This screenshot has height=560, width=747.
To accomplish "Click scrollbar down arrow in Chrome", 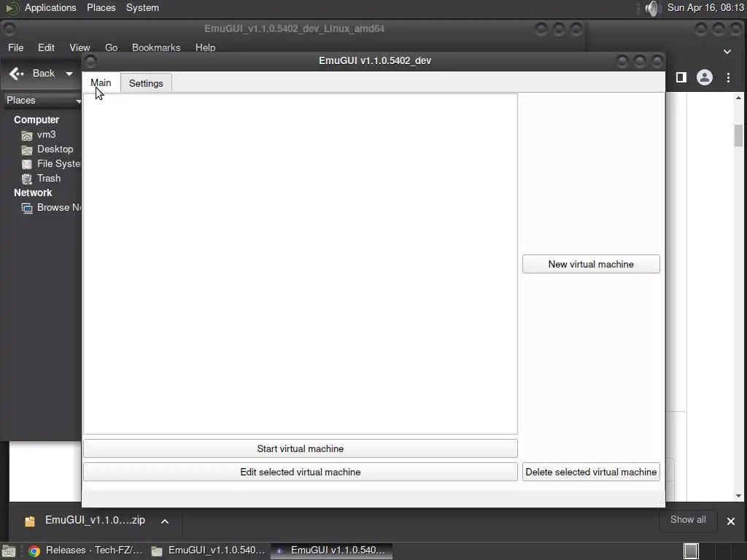I will pos(738,496).
